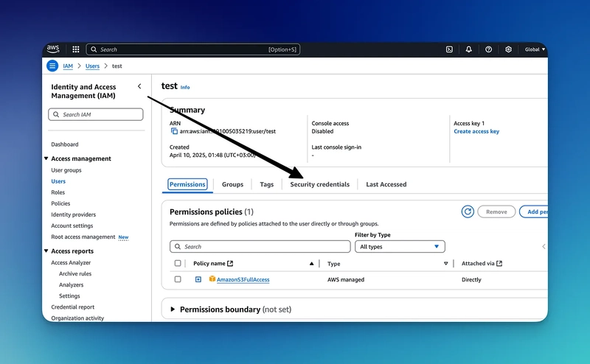Go to Users breadcrumb link
590x364 pixels.
(93, 66)
